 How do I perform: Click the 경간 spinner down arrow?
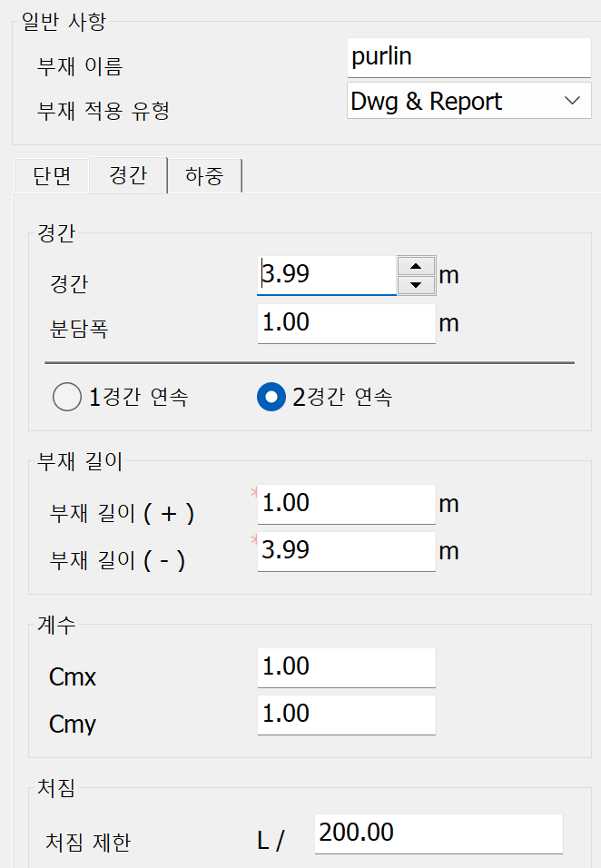[416, 285]
